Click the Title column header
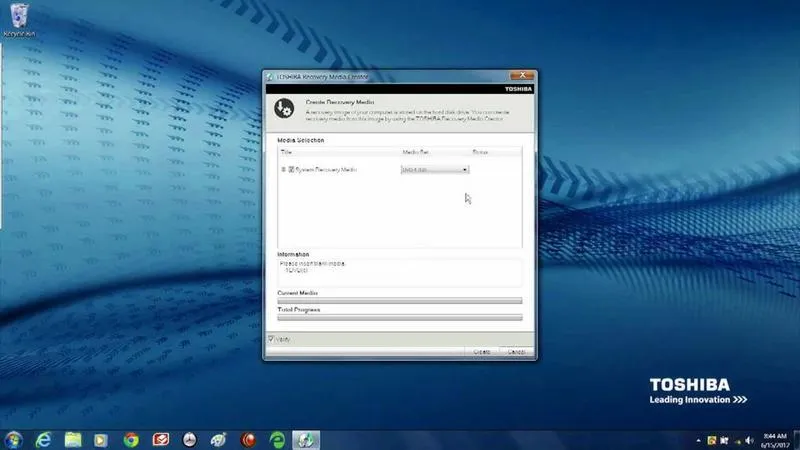The height and width of the screenshot is (450, 800). 286,152
